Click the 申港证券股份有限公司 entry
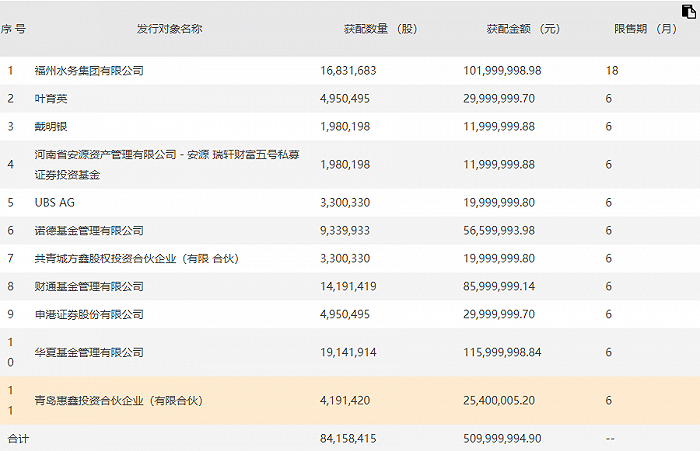Screen dimensions: 700x451 coord(89,314)
